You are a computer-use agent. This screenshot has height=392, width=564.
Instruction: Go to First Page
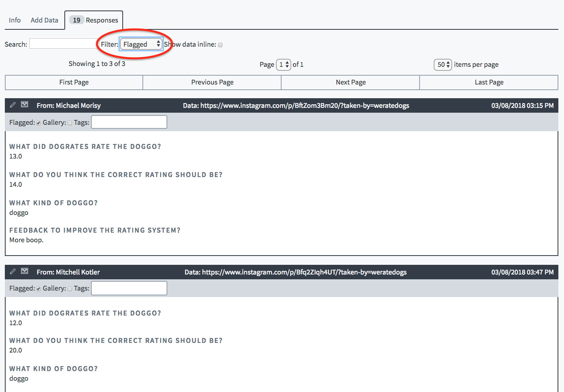point(74,82)
